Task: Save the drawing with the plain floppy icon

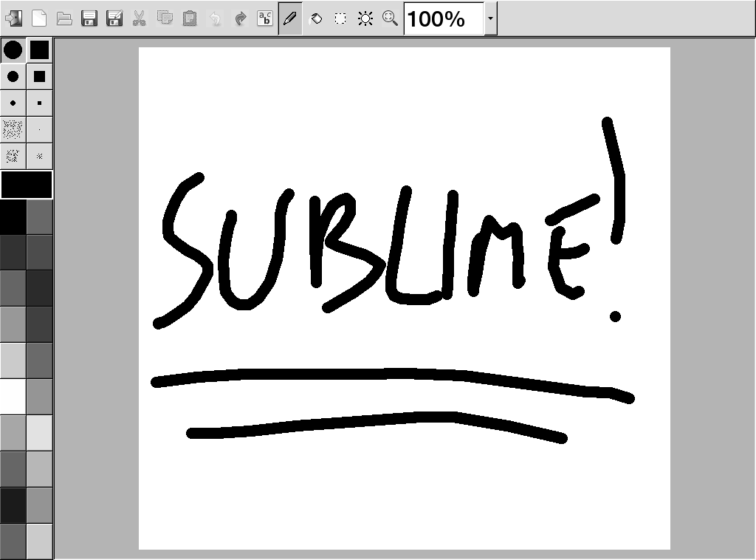Action: (89, 18)
